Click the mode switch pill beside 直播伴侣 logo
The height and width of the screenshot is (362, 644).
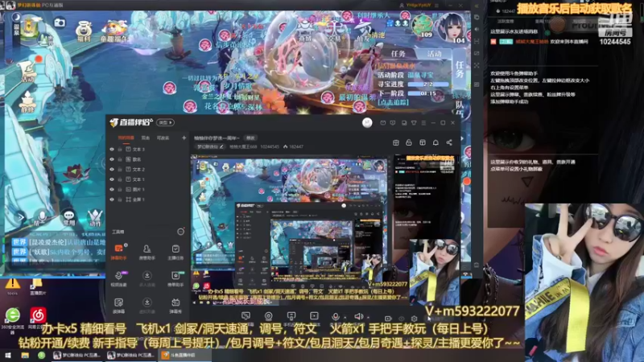click(x=166, y=123)
